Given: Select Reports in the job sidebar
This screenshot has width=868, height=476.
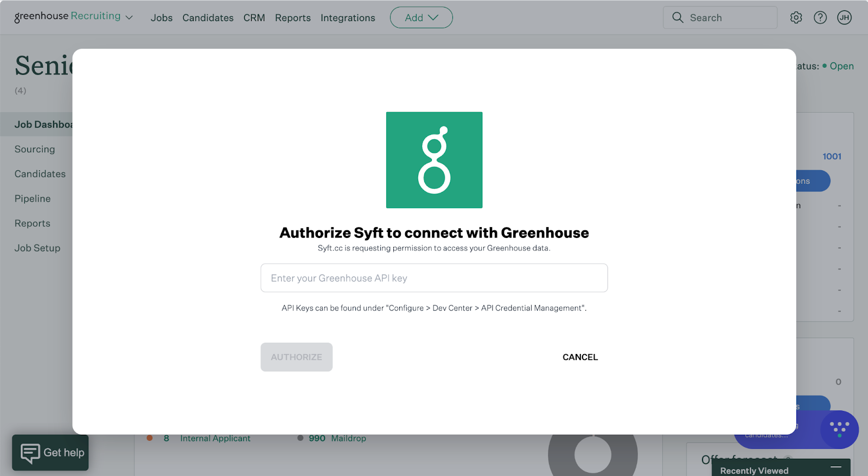Looking at the screenshot, I should (33, 223).
